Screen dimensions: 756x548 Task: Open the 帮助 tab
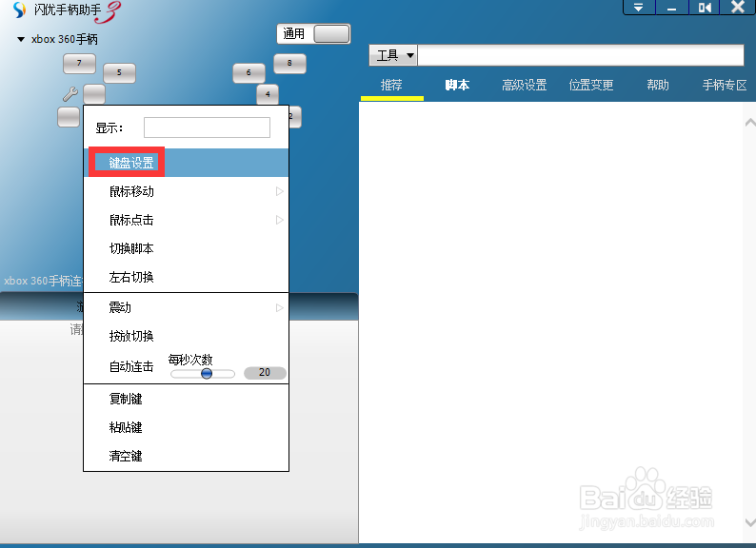[x=658, y=86]
